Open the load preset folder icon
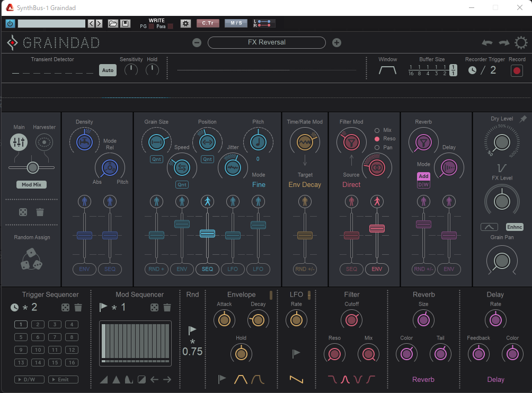 click(x=113, y=23)
